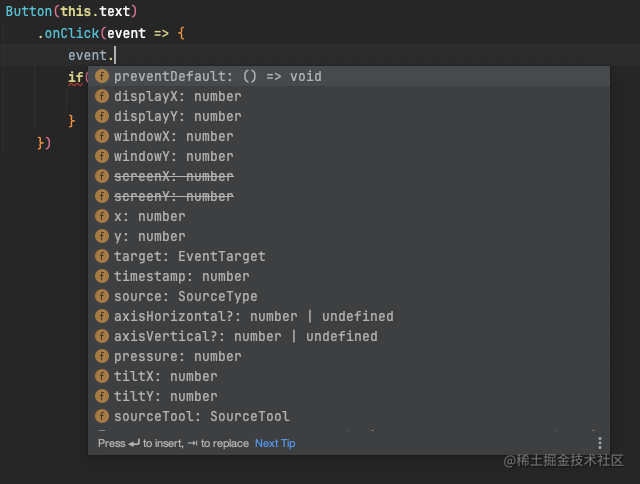The width and height of the screenshot is (640, 484).
Task: Click field icon beside windowX
Action: coord(102,136)
